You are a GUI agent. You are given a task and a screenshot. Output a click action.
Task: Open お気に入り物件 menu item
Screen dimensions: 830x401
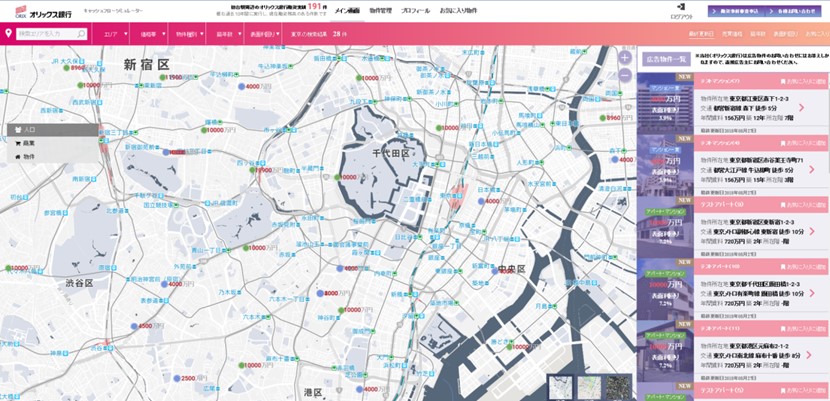(457, 11)
